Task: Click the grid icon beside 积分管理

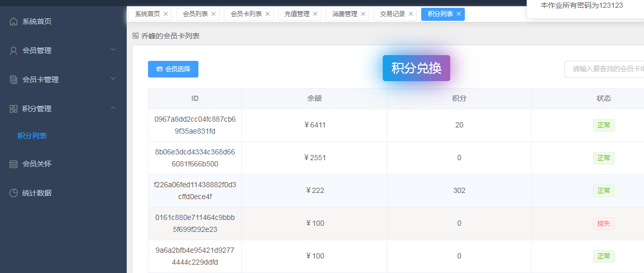Action: pyautogui.click(x=14, y=109)
